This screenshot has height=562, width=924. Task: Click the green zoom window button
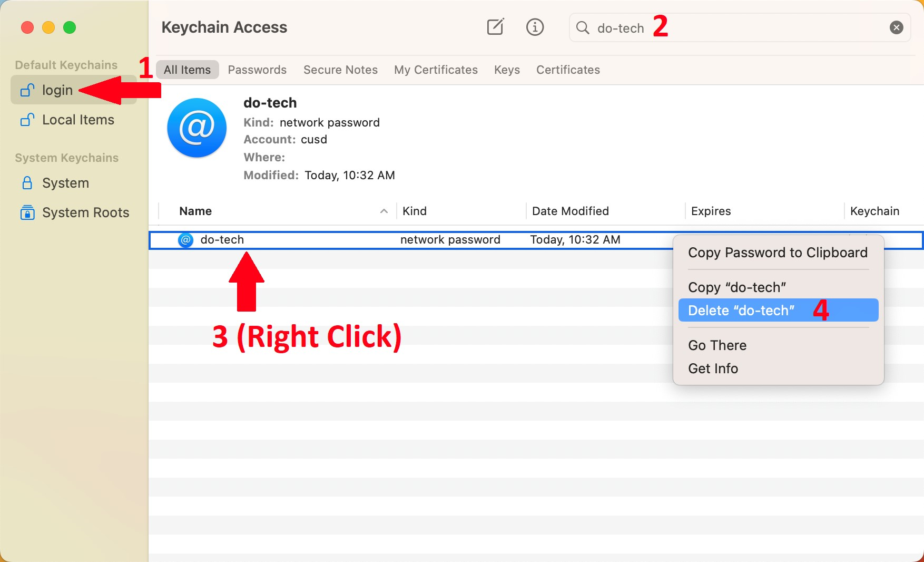tap(70, 27)
